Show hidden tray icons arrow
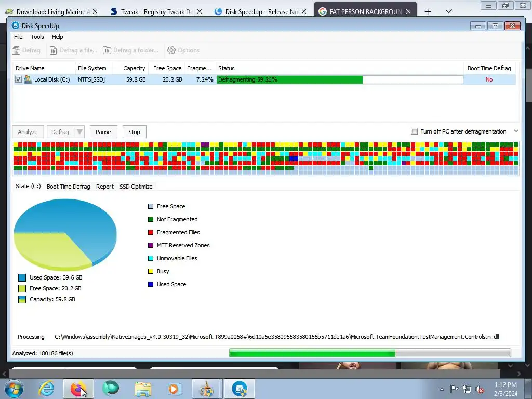The width and height of the screenshot is (532, 399). pos(442,389)
